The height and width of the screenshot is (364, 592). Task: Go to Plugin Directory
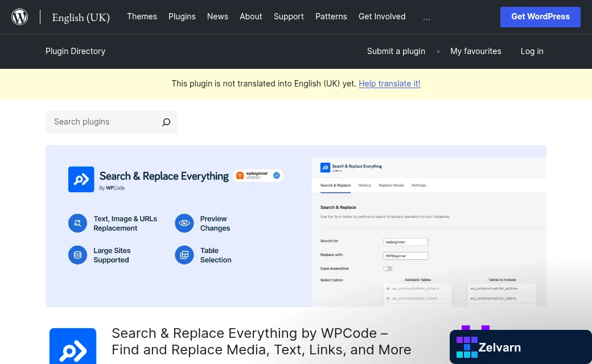(x=76, y=51)
